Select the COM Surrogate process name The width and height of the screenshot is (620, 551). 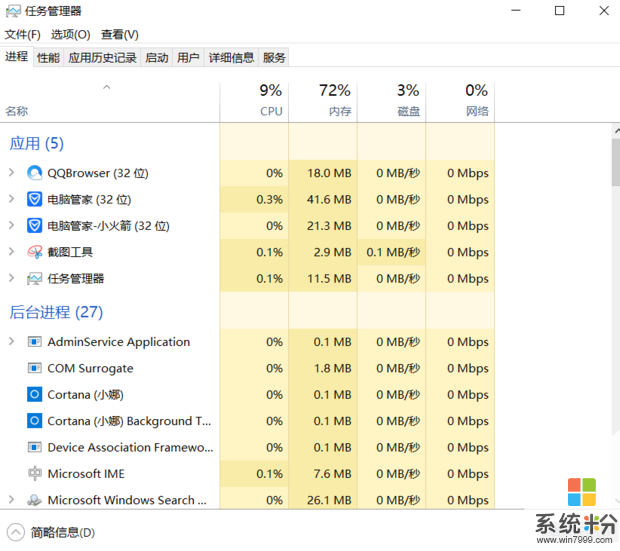90,368
